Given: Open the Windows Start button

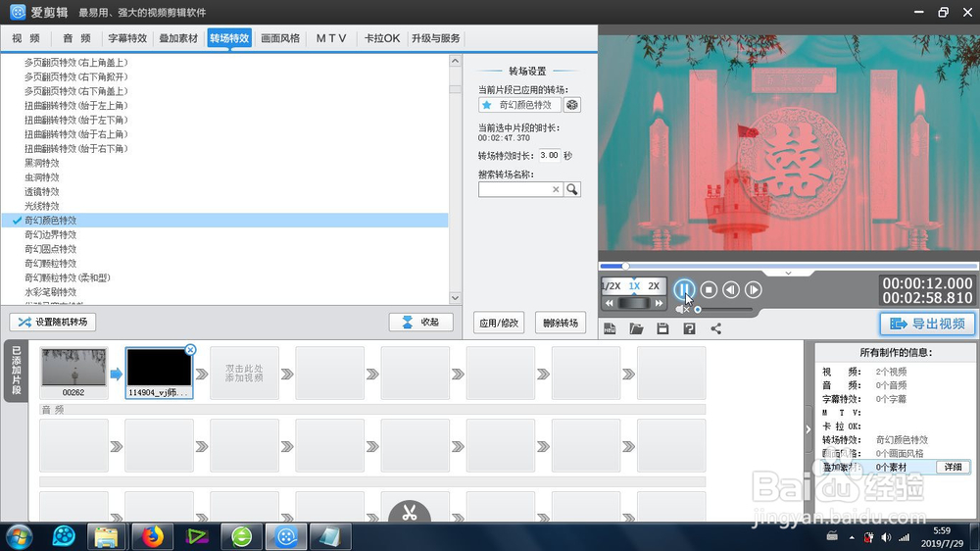Looking at the screenshot, I should click(x=18, y=536).
